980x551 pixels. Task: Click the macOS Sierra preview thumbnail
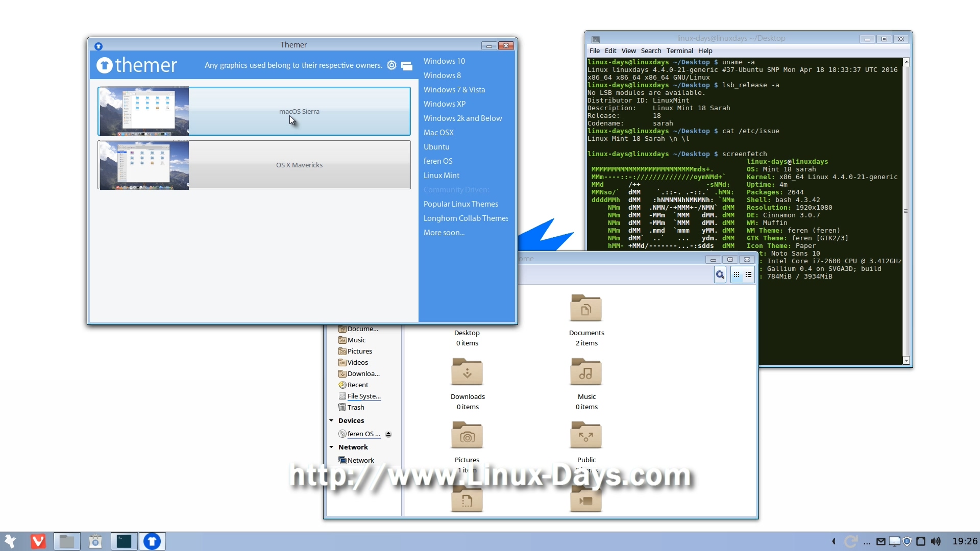(x=144, y=111)
